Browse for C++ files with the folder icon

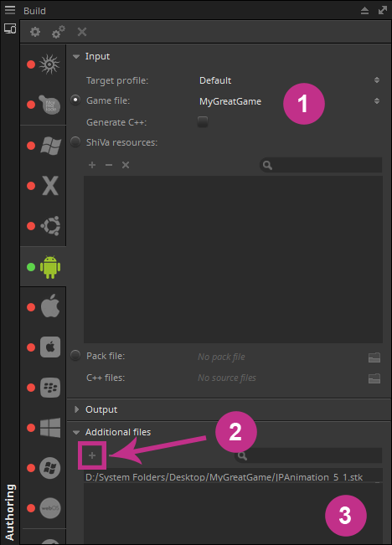click(x=374, y=378)
